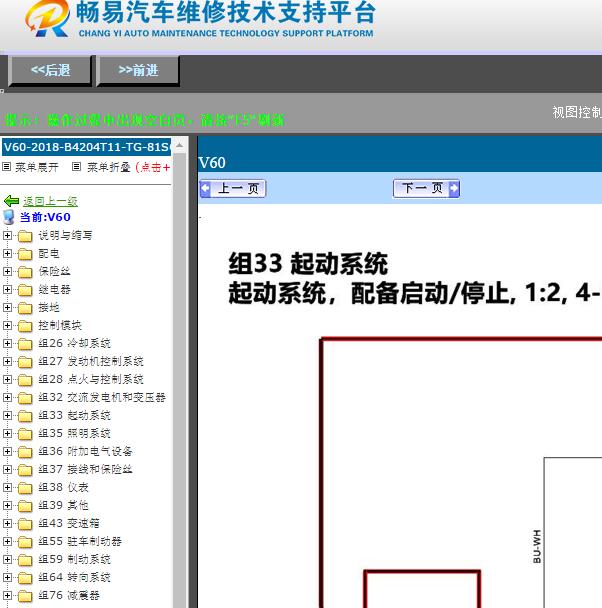The image size is (602, 608).
Task: Click the 返回上一级 link
Action: tap(50, 201)
